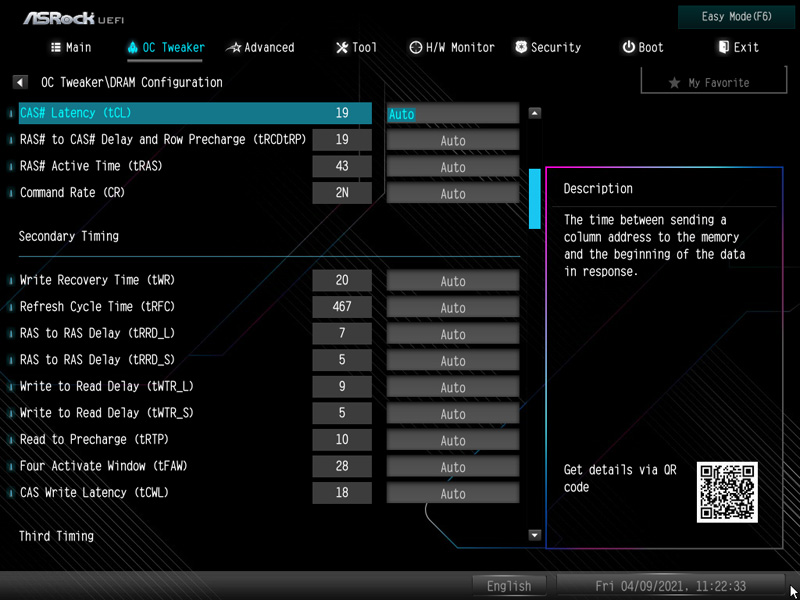Click the blue vertical scrollbar thumb
Screen dimensions: 800x600
[534, 199]
